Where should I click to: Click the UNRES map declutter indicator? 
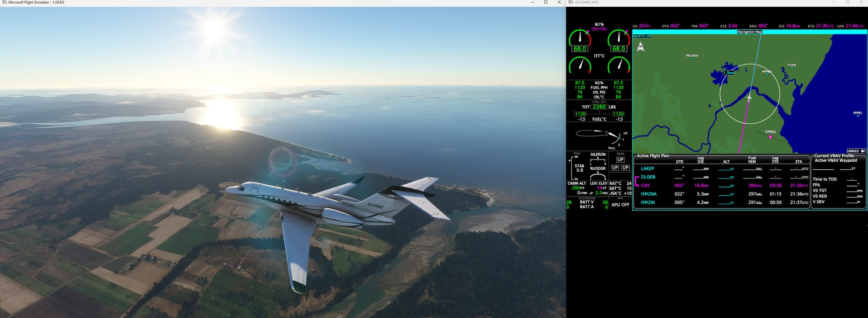tap(856, 151)
